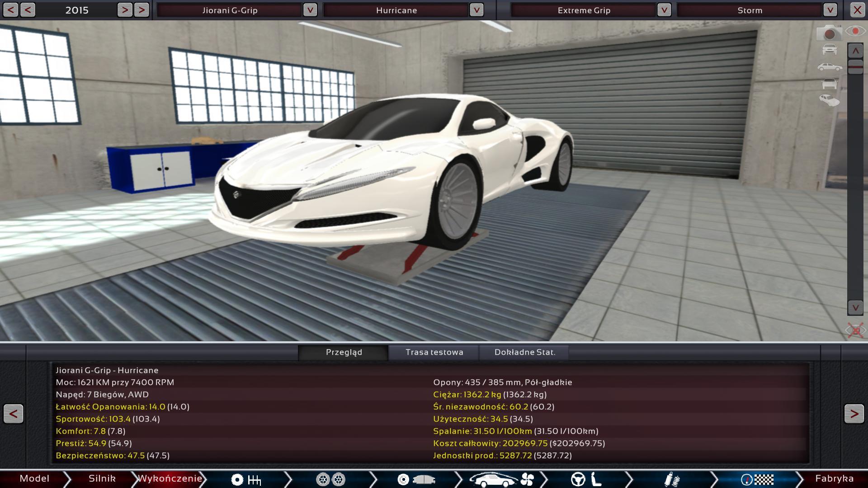The image size is (868, 488).
Task: Click the Moc: 1621 KM przy 7400 RPM line
Action: 115,382
